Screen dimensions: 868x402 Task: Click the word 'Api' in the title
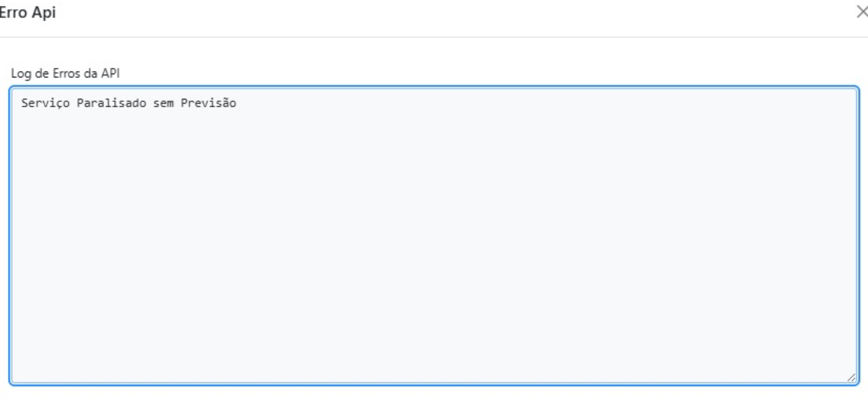(x=46, y=13)
